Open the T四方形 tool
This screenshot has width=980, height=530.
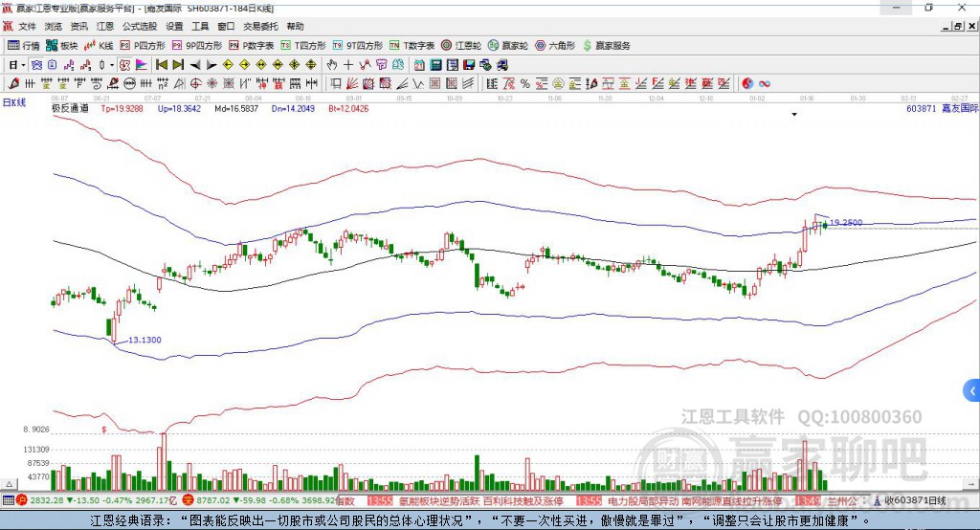[x=303, y=46]
